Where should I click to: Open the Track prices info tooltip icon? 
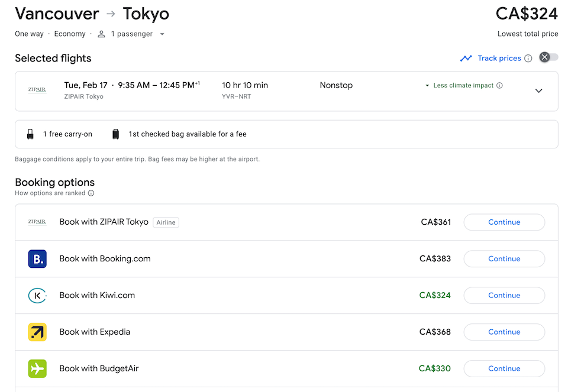(x=528, y=58)
